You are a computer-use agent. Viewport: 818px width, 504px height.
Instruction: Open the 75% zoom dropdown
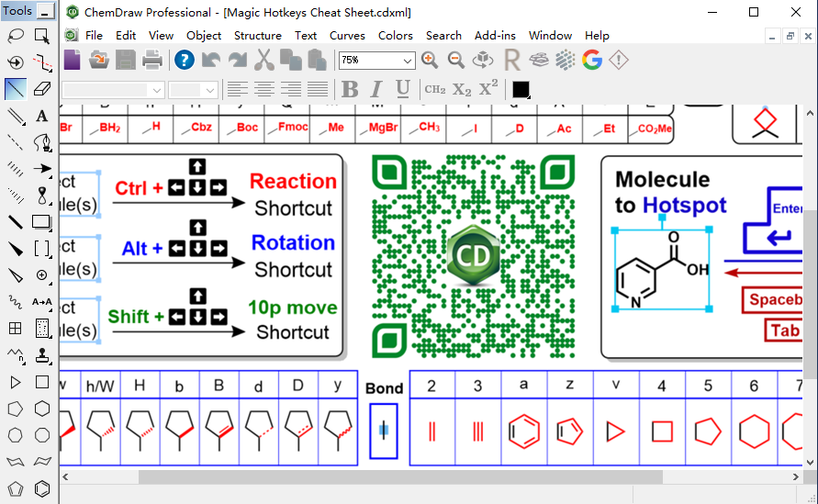pos(407,61)
